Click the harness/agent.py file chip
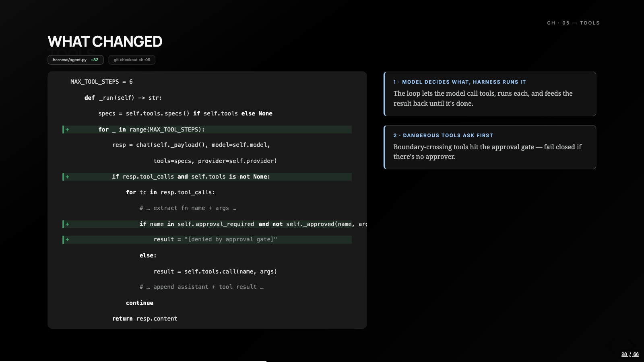 coord(76,60)
